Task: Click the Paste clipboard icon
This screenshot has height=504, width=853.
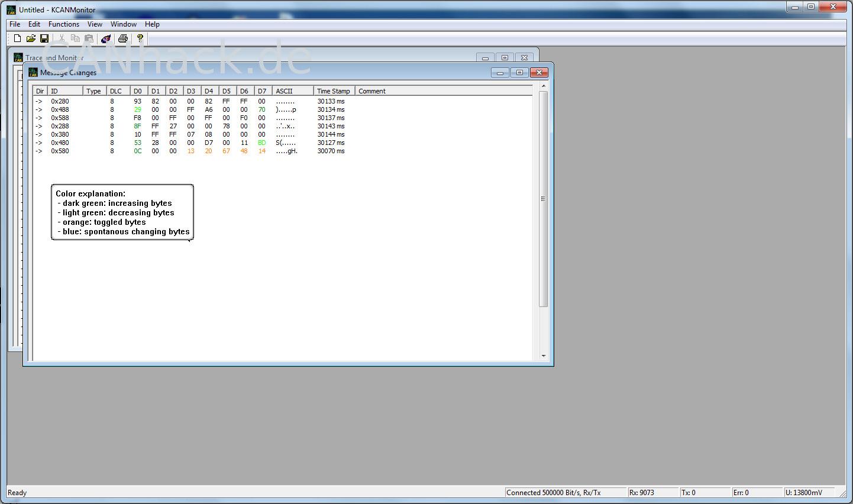Action: click(88, 38)
